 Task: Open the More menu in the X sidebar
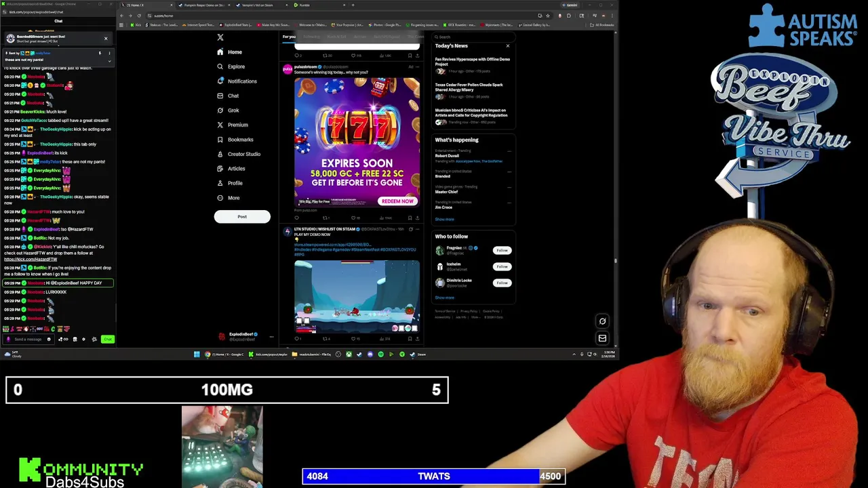(x=228, y=198)
